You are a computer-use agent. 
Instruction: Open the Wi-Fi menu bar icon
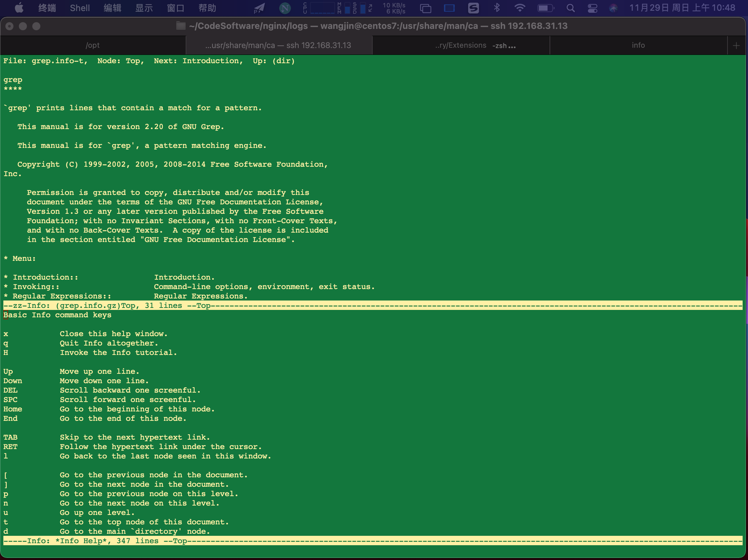click(x=520, y=8)
